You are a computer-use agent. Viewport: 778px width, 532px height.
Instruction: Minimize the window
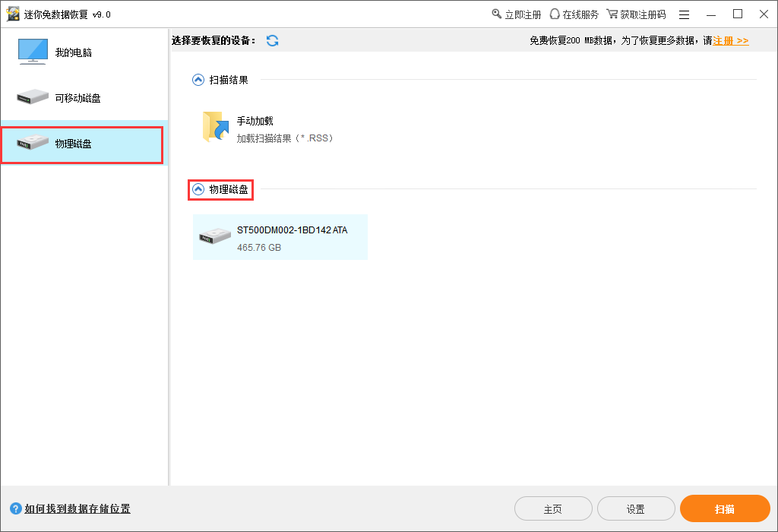coord(711,15)
